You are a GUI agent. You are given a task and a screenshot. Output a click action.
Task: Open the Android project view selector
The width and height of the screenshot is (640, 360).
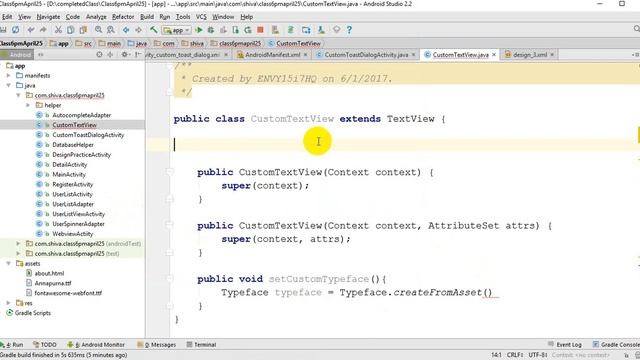[x=16, y=54]
